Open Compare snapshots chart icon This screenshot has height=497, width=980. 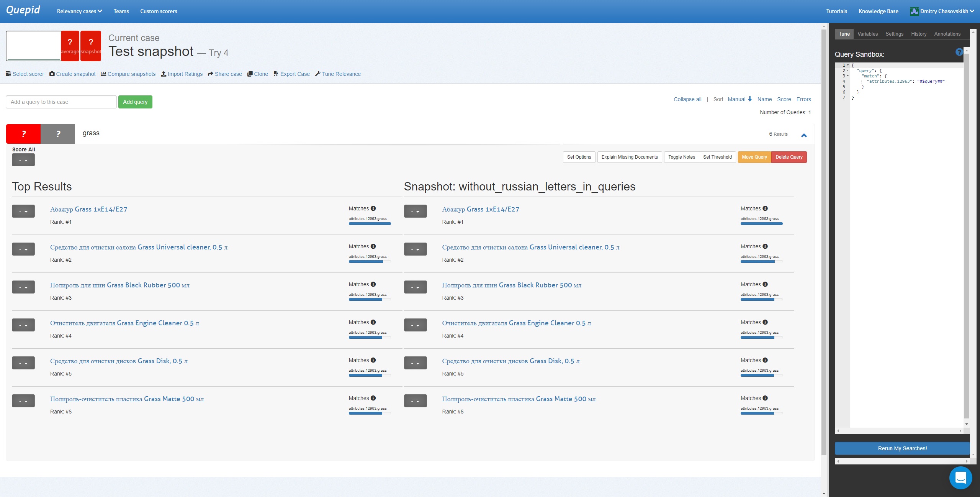(x=103, y=74)
